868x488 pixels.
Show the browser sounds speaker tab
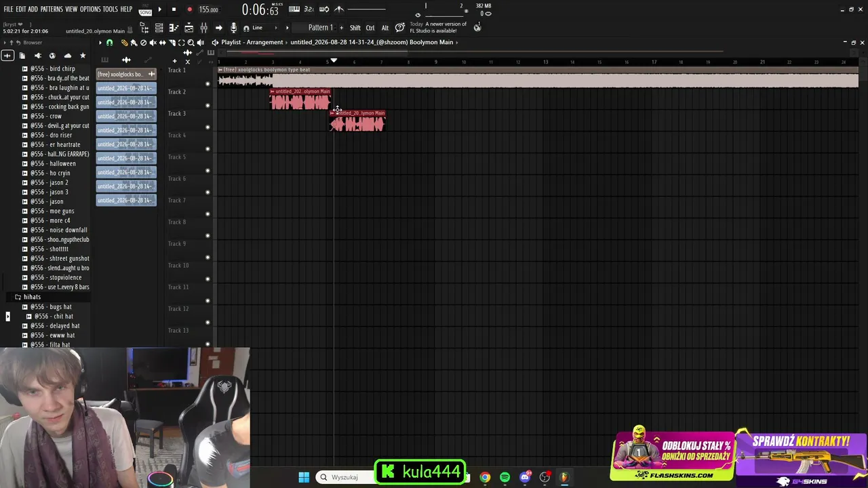tap(37, 56)
